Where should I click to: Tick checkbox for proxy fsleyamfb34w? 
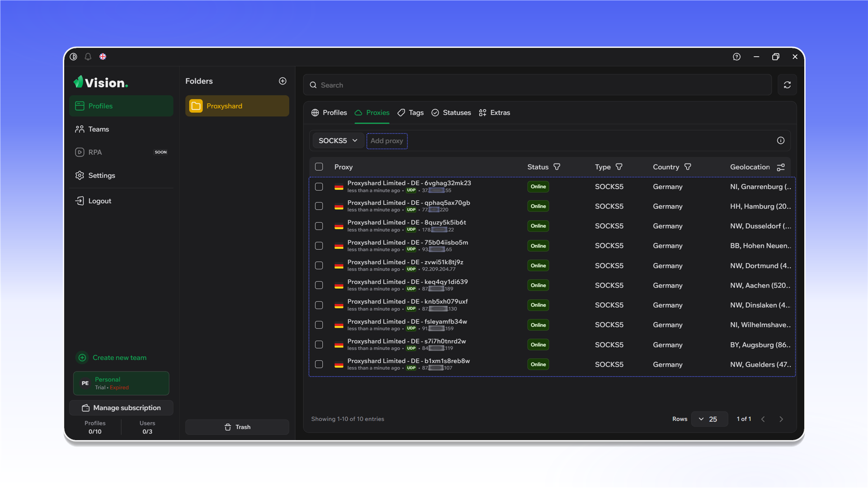(x=319, y=325)
